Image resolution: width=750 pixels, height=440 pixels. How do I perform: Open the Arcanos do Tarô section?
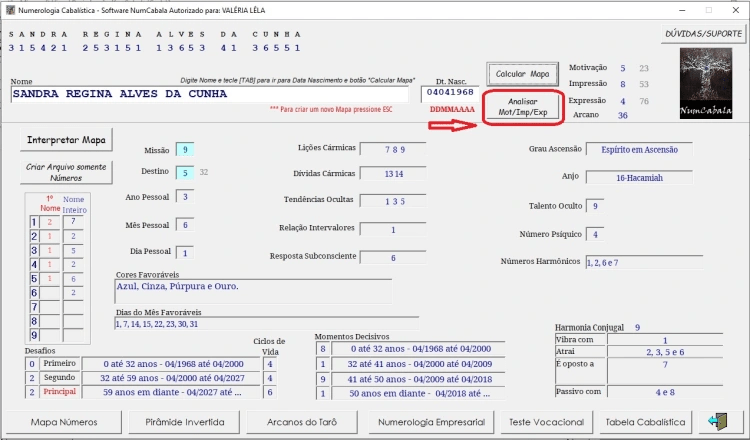pos(303,422)
